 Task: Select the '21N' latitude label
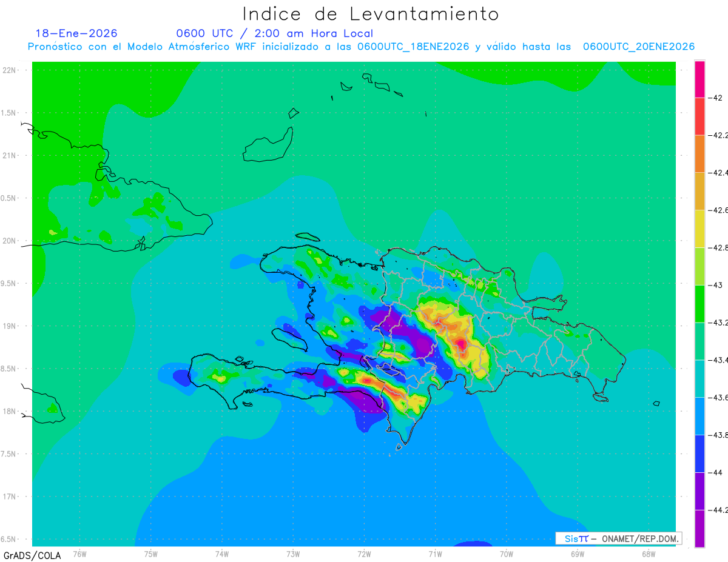tap(10, 155)
